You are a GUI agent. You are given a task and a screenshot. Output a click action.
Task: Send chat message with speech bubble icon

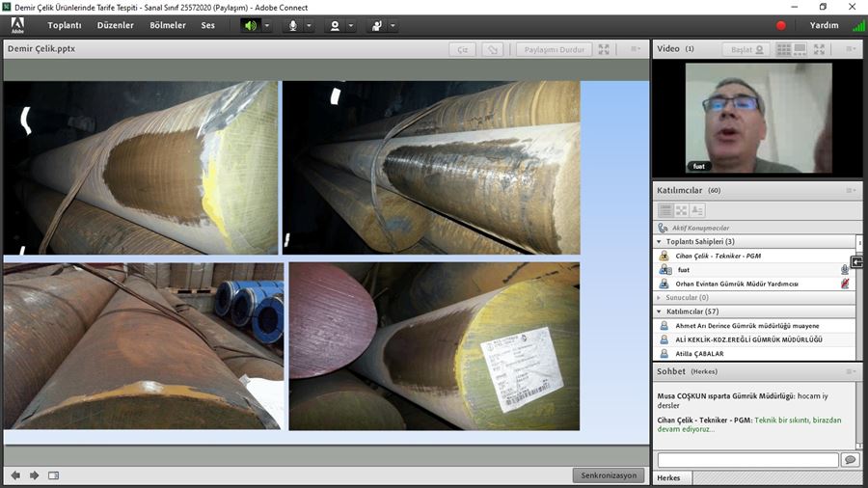coord(850,460)
